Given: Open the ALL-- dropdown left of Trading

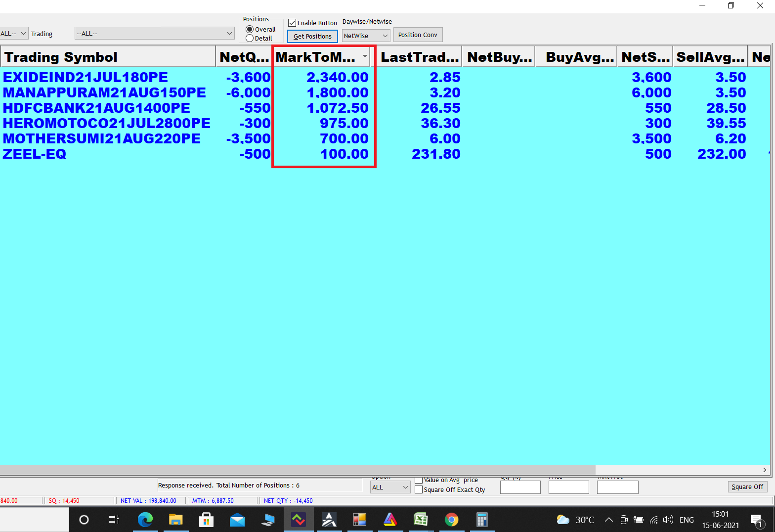Looking at the screenshot, I should [14, 34].
